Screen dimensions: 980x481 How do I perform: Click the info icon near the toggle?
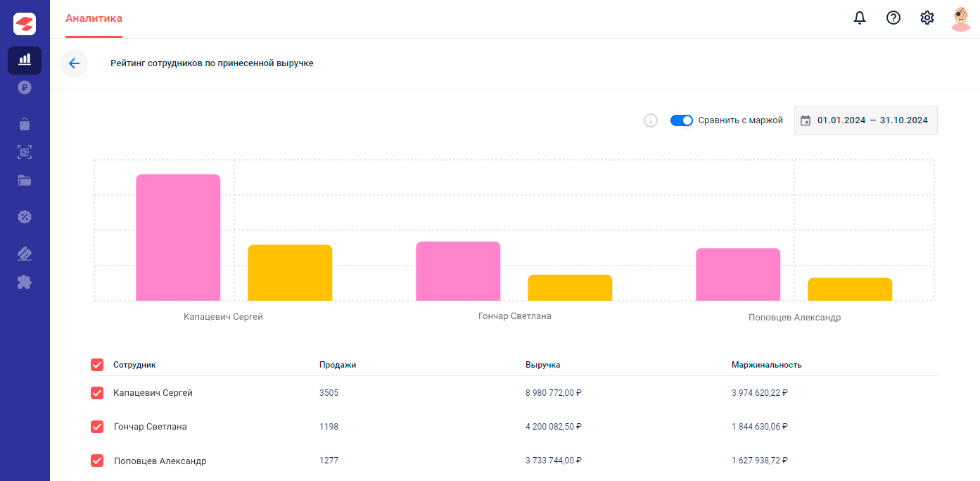coord(651,120)
